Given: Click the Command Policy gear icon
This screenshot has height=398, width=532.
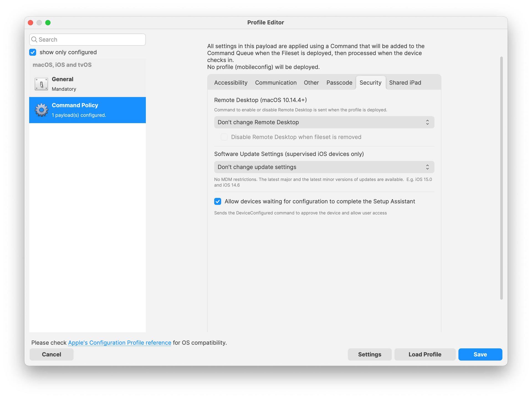Looking at the screenshot, I should tap(41, 110).
